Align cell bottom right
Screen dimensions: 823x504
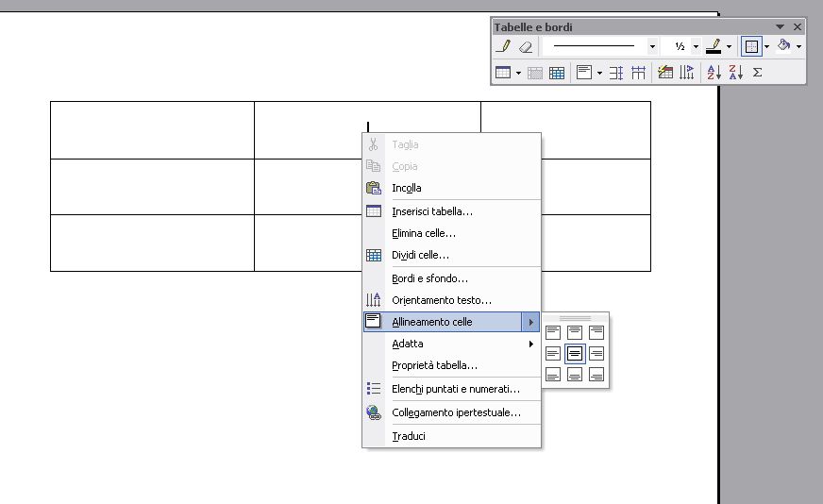point(596,375)
